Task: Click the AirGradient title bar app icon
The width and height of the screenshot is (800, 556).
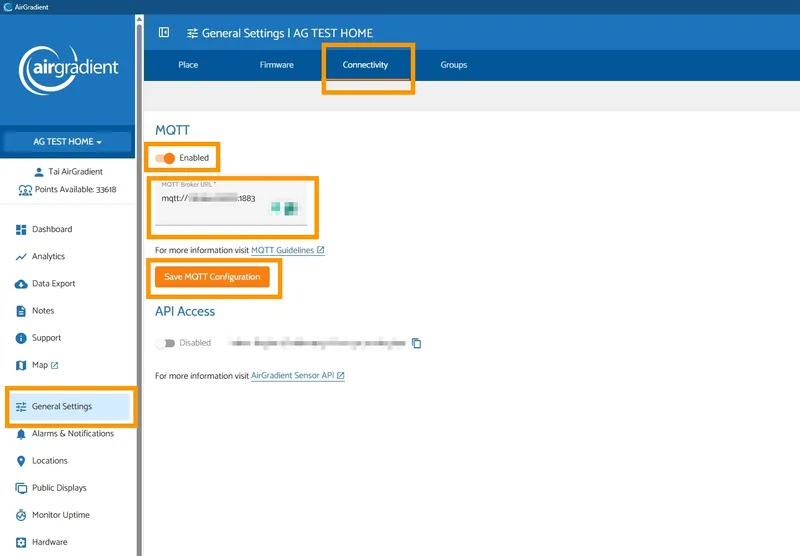Action: (7, 7)
